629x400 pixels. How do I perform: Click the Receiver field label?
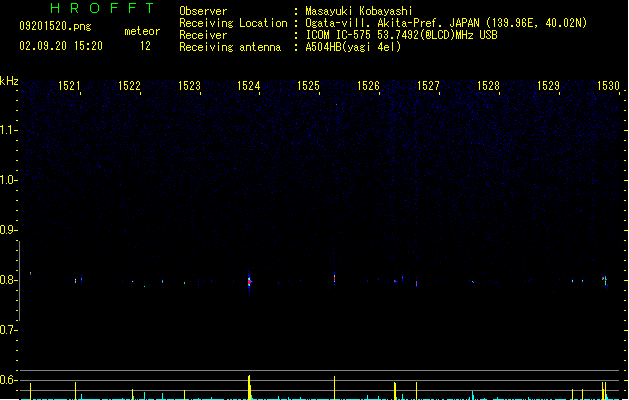pos(203,35)
